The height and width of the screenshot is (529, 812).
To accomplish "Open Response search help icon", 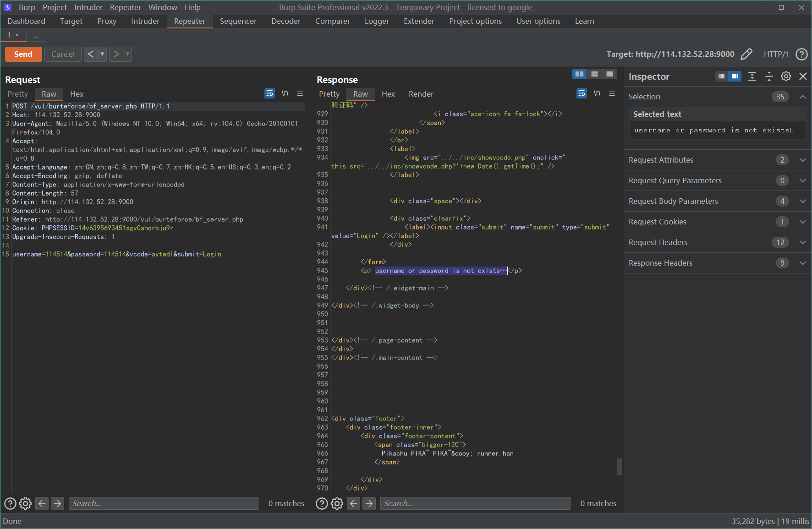I will (322, 504).
